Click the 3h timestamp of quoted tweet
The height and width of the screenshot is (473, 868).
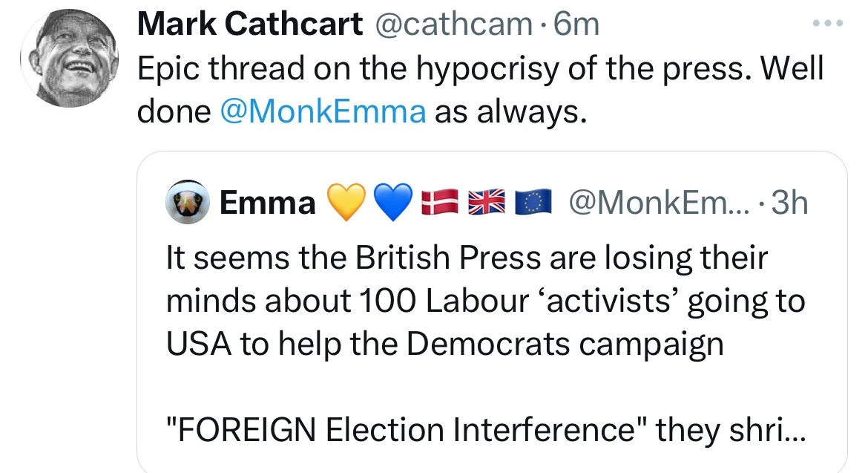[789, 203]
